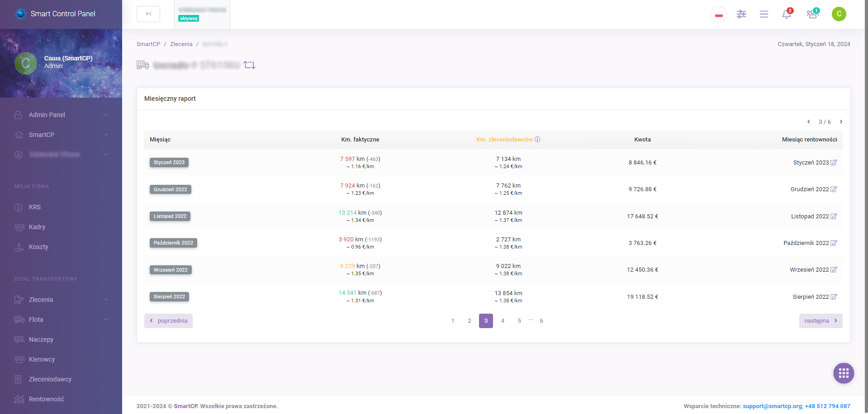Go to pagination page 2
This screenshot has height=414, width=868.
470,321
